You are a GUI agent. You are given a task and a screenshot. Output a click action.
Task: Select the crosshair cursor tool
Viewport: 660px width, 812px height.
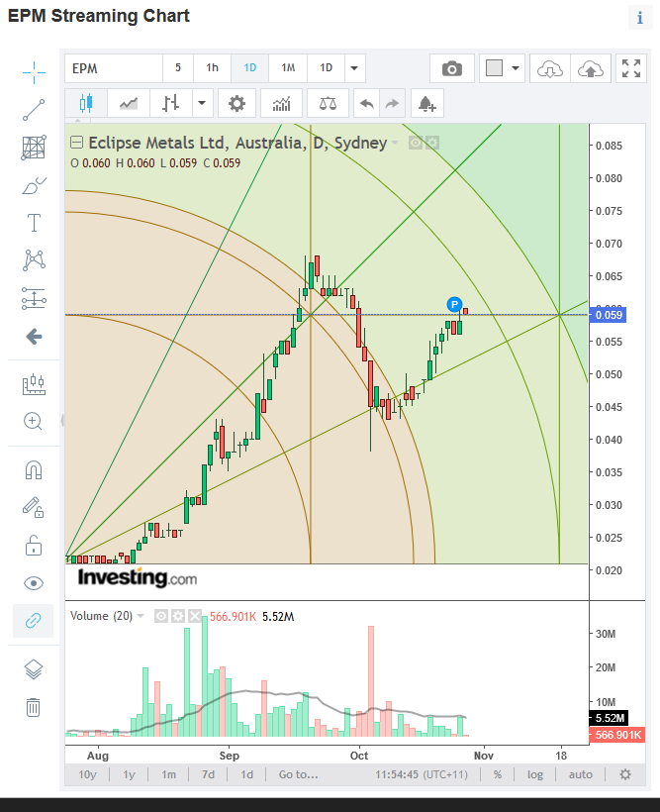point(34,72)
